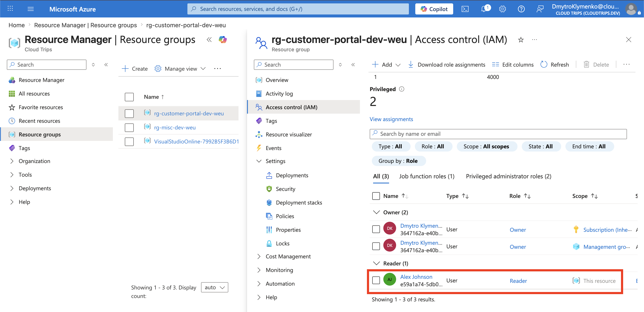This screenshot has height=312, width=644.
Task: Toggle the select-all checkbox in resource groups list
Action: pos(129,97)
